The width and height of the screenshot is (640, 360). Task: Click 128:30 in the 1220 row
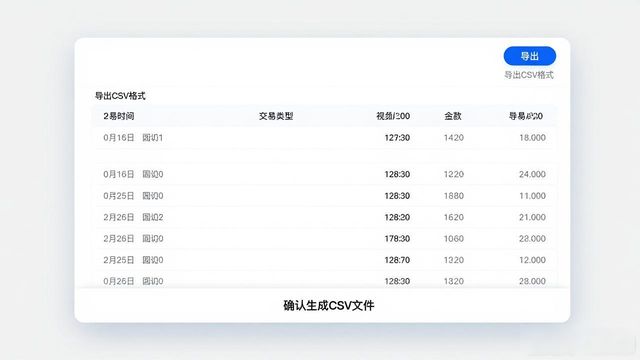[x=397, y=174]
